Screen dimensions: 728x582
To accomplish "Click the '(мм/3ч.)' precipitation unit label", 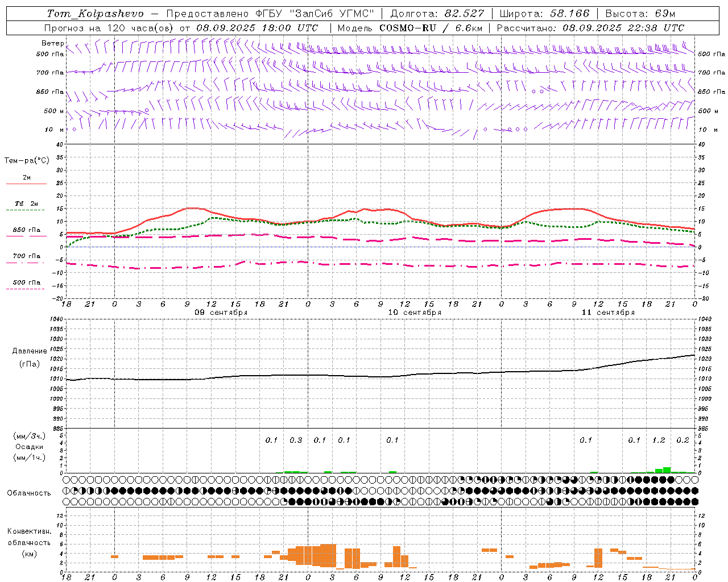I will (x=30, y=436).
